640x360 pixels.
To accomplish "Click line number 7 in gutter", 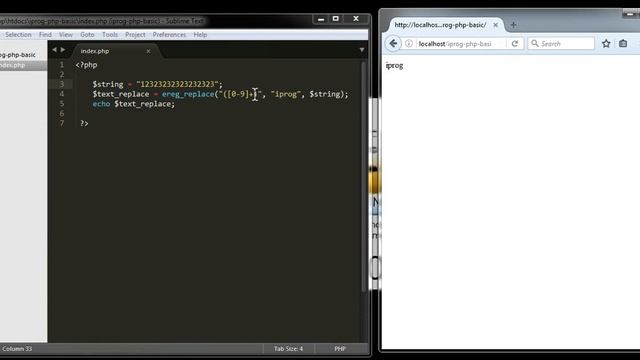I will pyautogui.click(x=62, y=123).
